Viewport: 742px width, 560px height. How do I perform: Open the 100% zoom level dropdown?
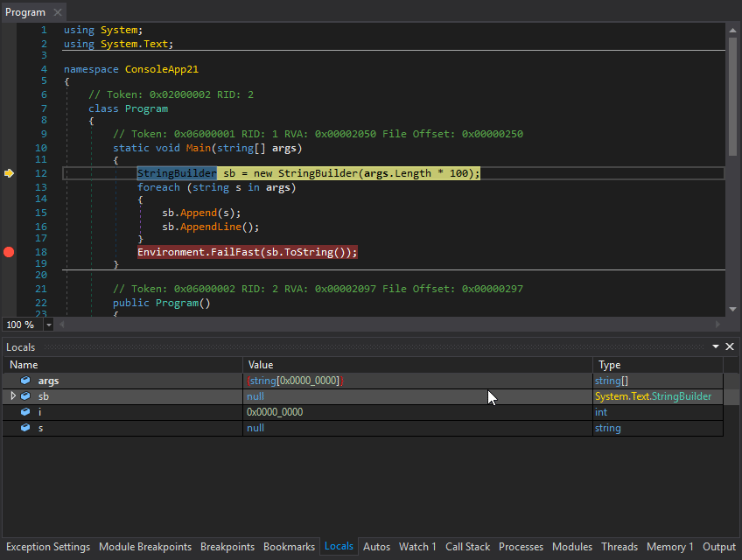click(48, 325)
